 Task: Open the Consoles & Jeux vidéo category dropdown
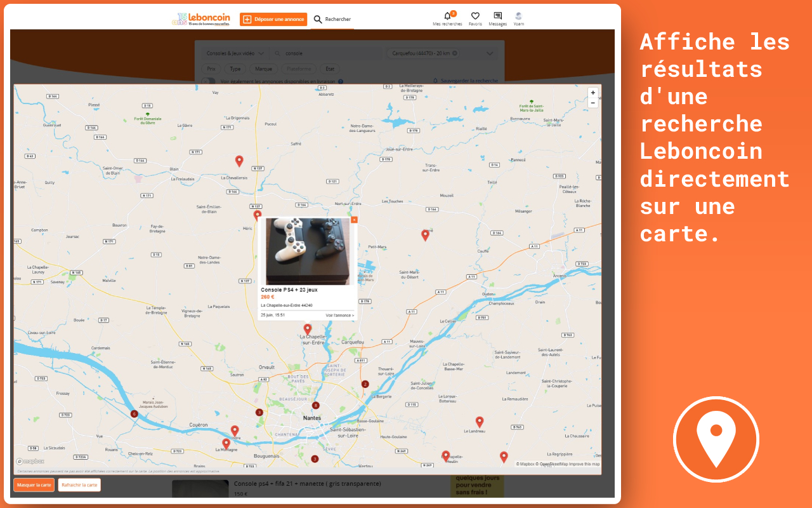click(x=235, y=53)
